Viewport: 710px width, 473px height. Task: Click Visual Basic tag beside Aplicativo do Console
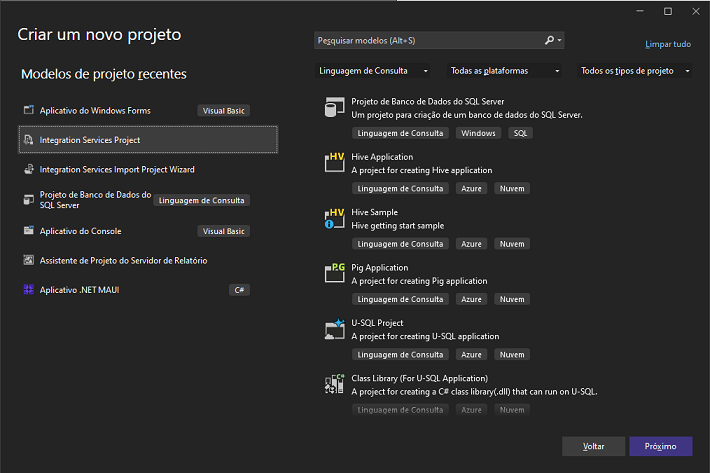point(224,231)
